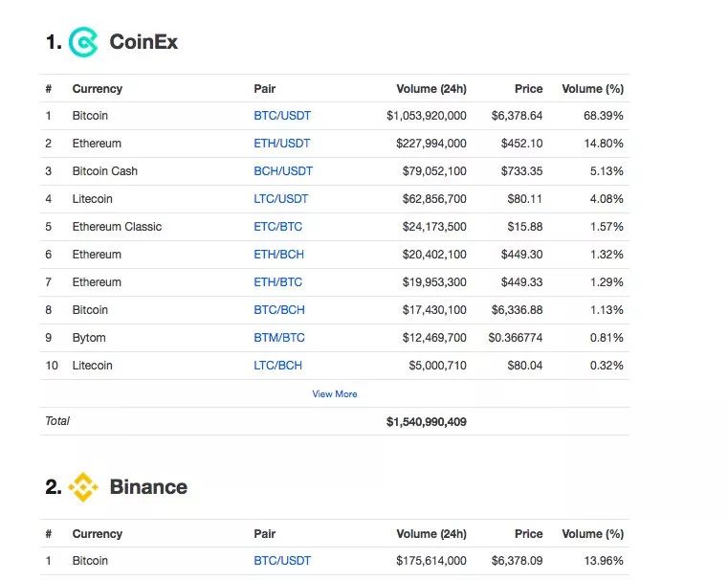Open the CoinEx BTC/USDT pair link
728x581 pixels.
click(x=282, y=115)
